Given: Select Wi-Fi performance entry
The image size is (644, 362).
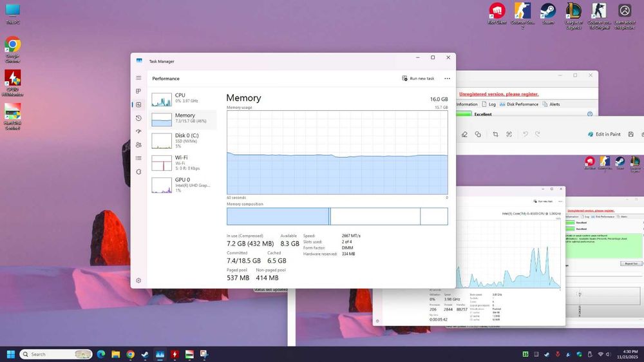Looking at the screenshot, I should coord(183,163).
